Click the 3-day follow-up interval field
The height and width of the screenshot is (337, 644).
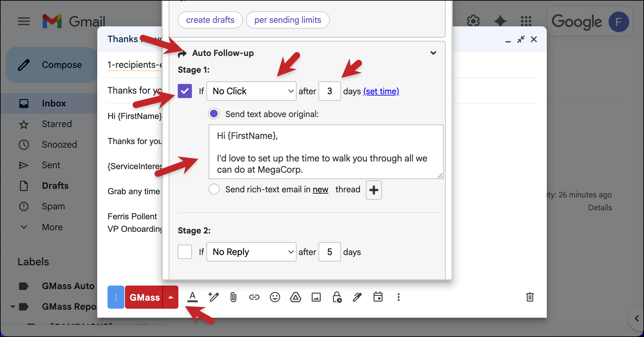(x=329, y=91)
